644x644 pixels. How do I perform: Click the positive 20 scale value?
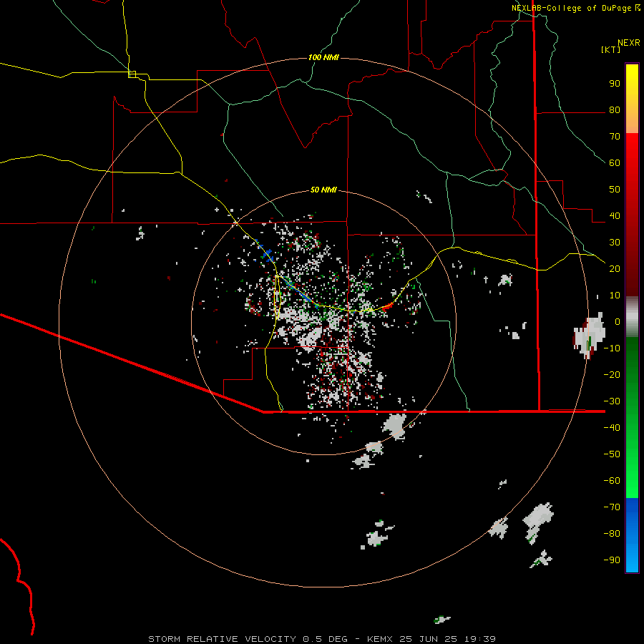[615, 268]
